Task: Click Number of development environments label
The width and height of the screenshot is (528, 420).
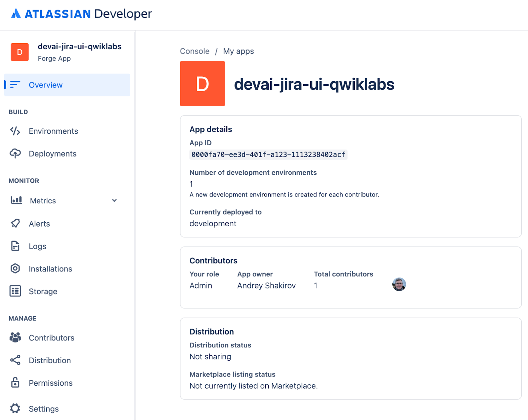Action: tap(253, 172)
